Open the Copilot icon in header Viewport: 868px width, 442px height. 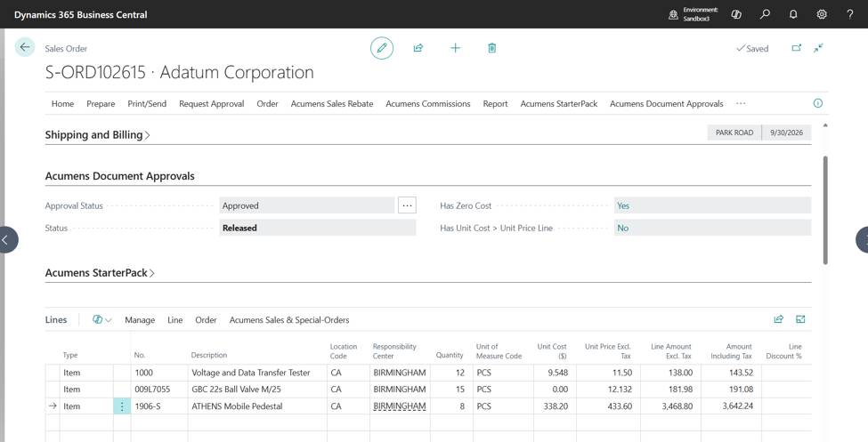(736, 14)
